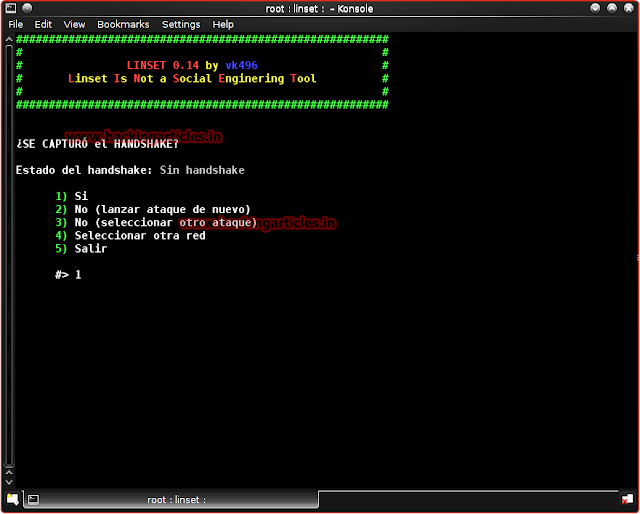Select the 'root : linset :' tab
This screenshot has width=640, height=514.
pos(171,499)
